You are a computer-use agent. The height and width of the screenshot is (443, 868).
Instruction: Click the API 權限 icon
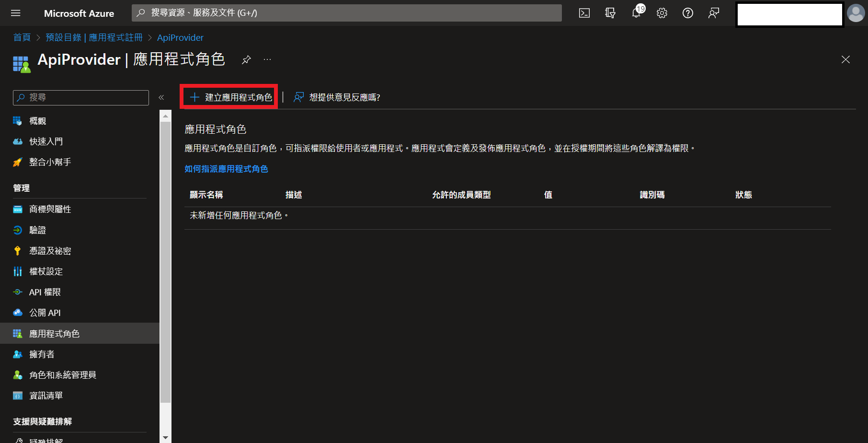tap(18, 292)
